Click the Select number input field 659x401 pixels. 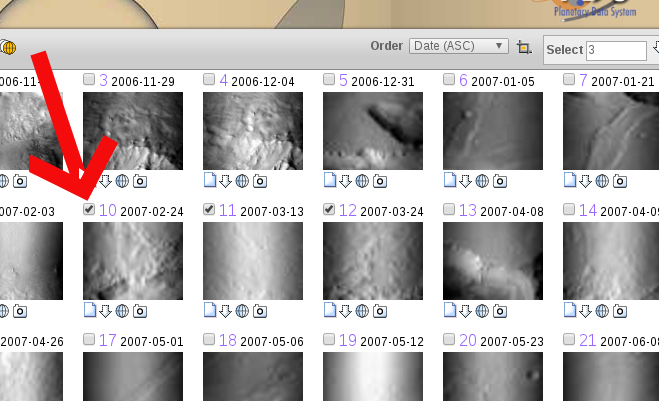coord(616,50)
